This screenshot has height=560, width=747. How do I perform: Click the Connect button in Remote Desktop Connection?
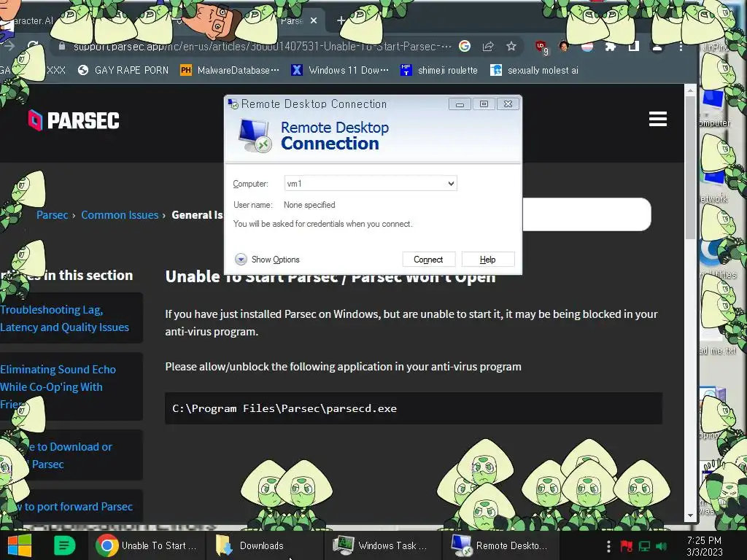tap(428, 260)
